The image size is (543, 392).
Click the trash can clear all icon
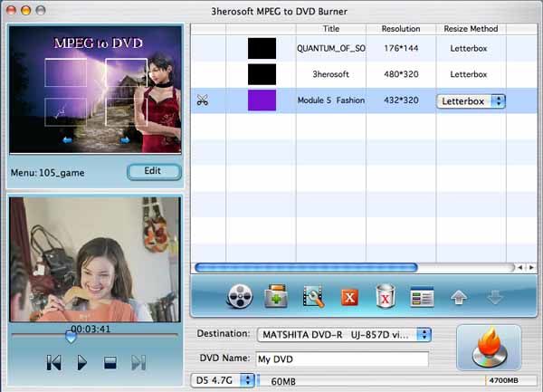point(386,296)
